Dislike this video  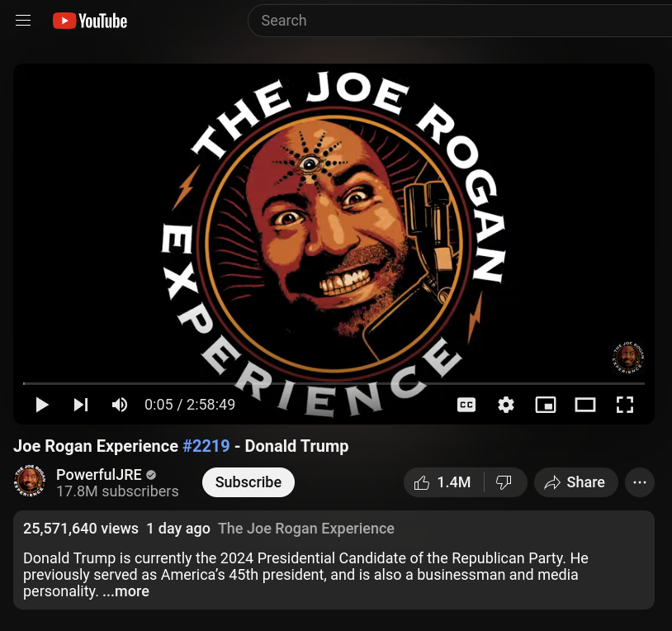(504, 482)
